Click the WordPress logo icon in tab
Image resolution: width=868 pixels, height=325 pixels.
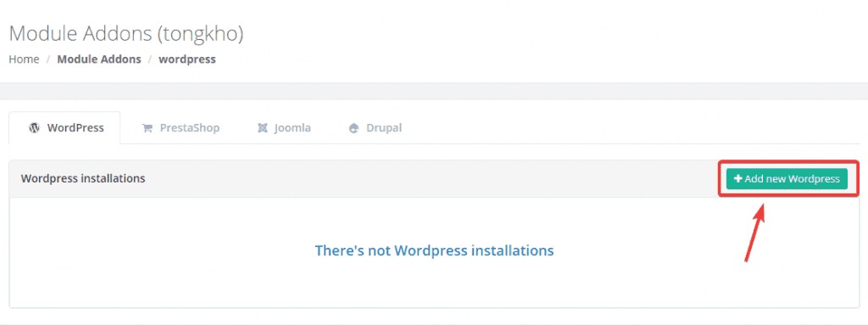pos(34,128)
